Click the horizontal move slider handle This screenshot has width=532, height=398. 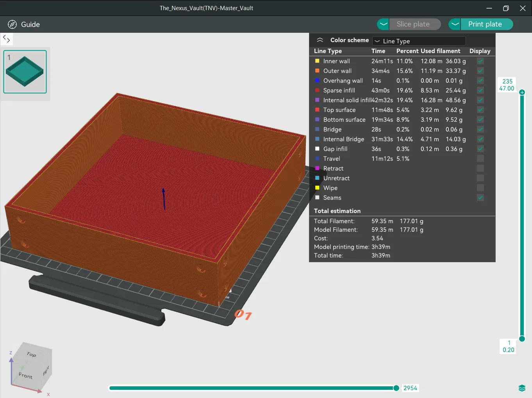396,388
